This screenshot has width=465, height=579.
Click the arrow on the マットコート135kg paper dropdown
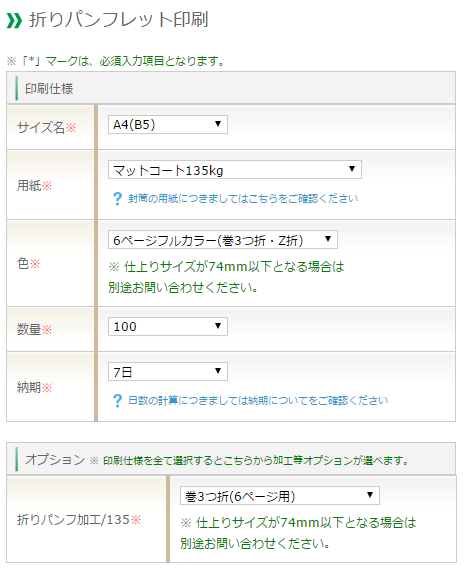352,169
